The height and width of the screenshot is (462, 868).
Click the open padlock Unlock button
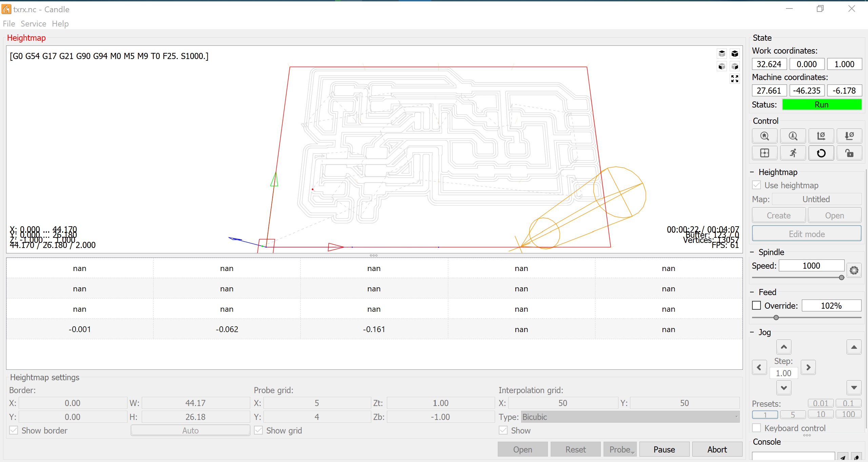pyautogui.click(x=849, y=153)
